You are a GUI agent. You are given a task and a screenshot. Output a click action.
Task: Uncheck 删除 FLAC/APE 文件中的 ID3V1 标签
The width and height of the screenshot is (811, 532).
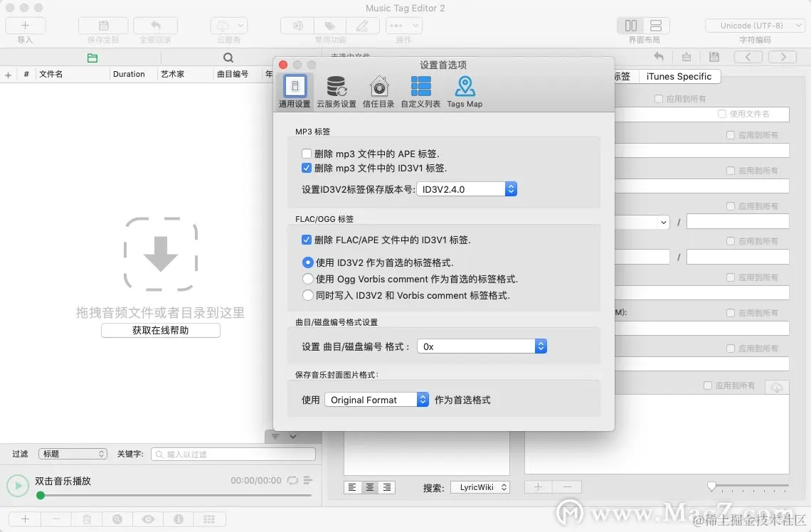pyautogui.click(x=307, y=240)
